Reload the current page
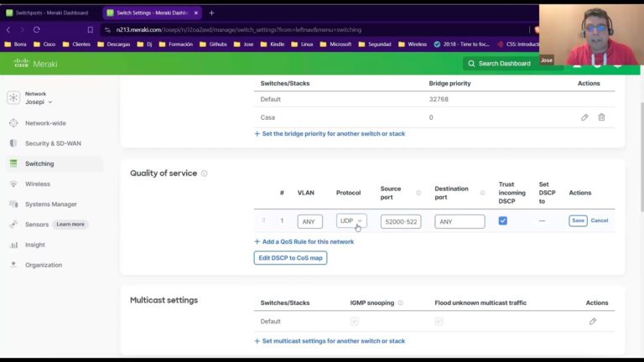The width and height of the screenshot is (644, 362). (37, 29)
